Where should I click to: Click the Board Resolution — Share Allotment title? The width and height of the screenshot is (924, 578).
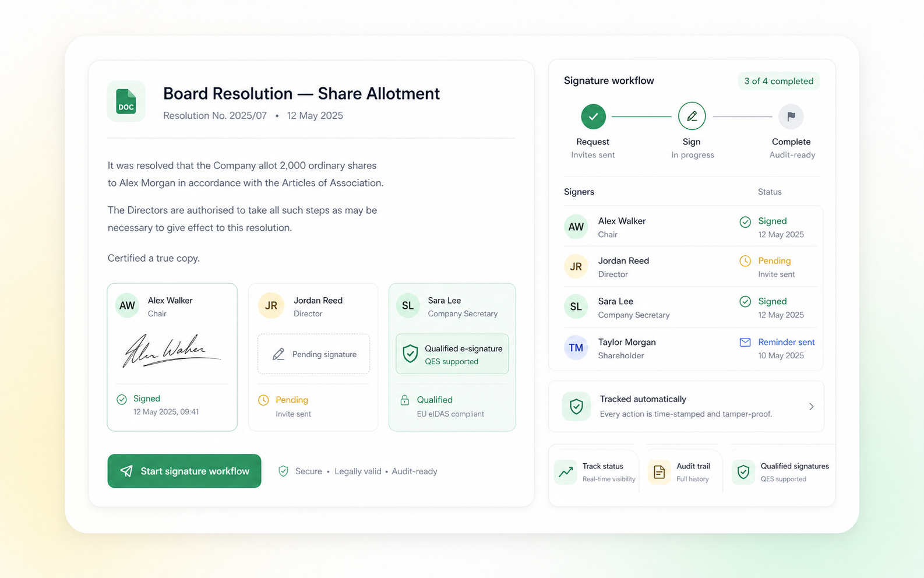click(301, 94)
